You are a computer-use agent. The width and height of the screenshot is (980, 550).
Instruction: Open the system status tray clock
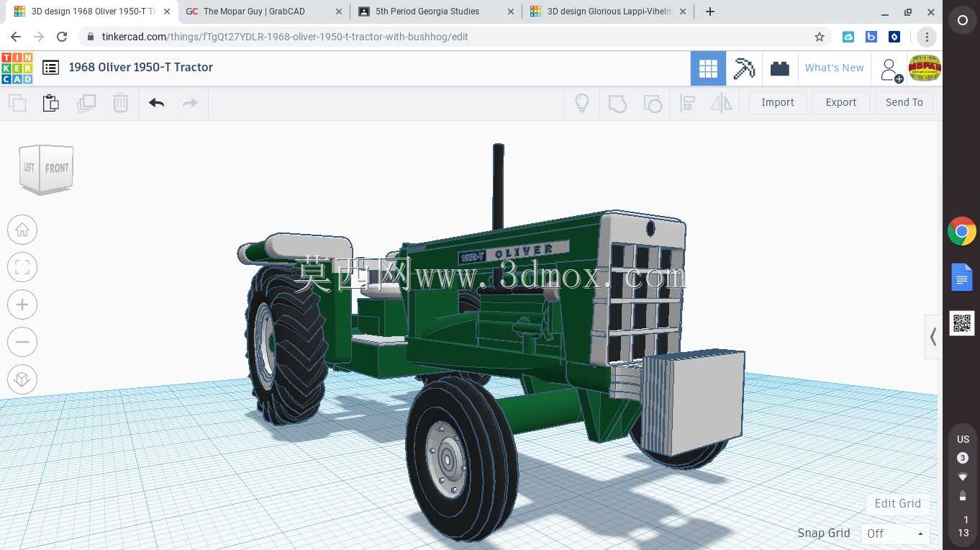[963, 526]
